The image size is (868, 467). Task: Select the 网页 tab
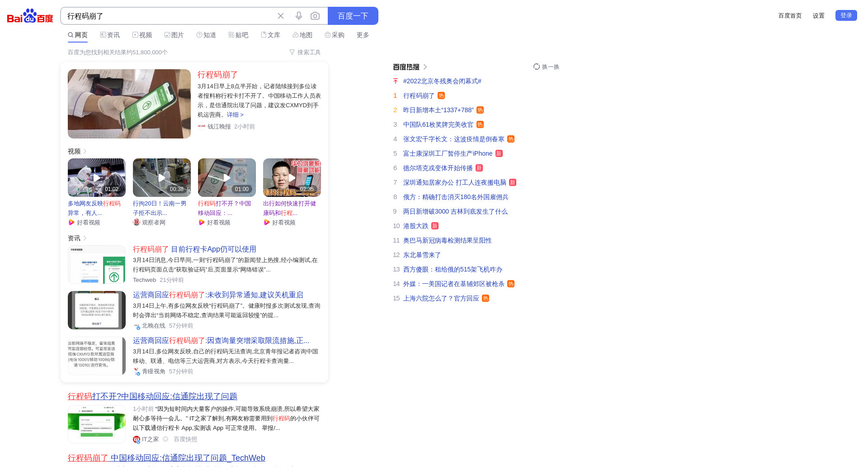78,35
